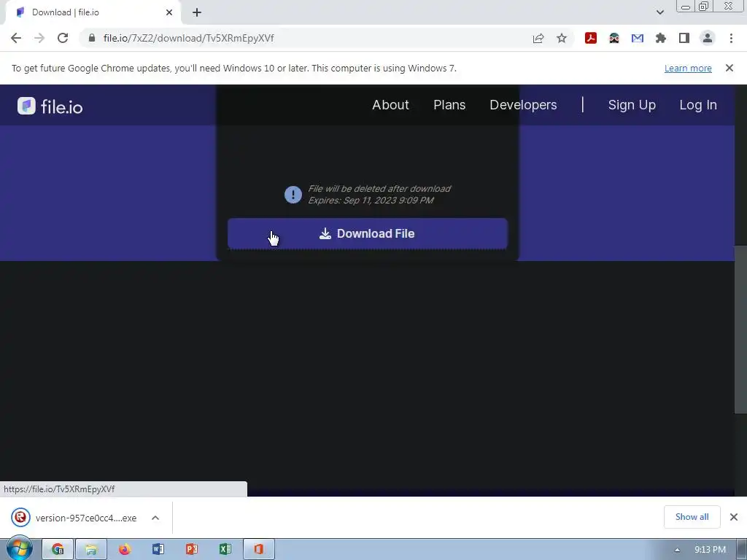Show all downloads
747x560 pixels.
692,517
